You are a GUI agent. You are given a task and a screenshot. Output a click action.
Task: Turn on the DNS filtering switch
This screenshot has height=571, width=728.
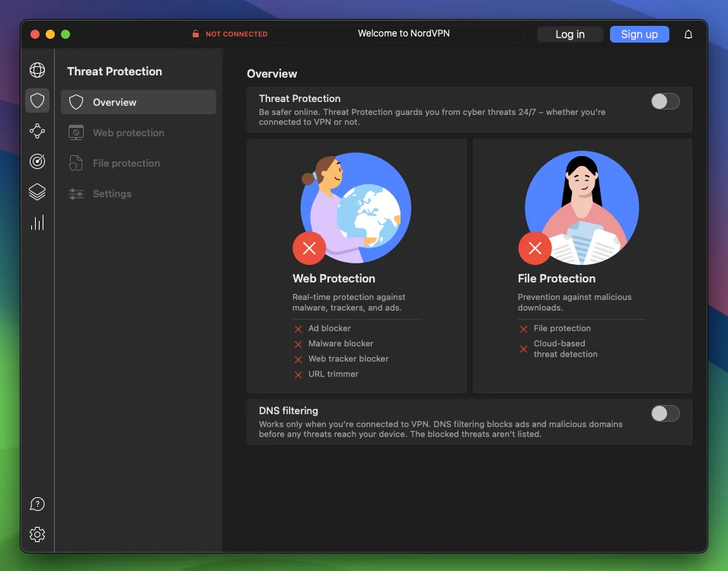[x=665, y=413]
